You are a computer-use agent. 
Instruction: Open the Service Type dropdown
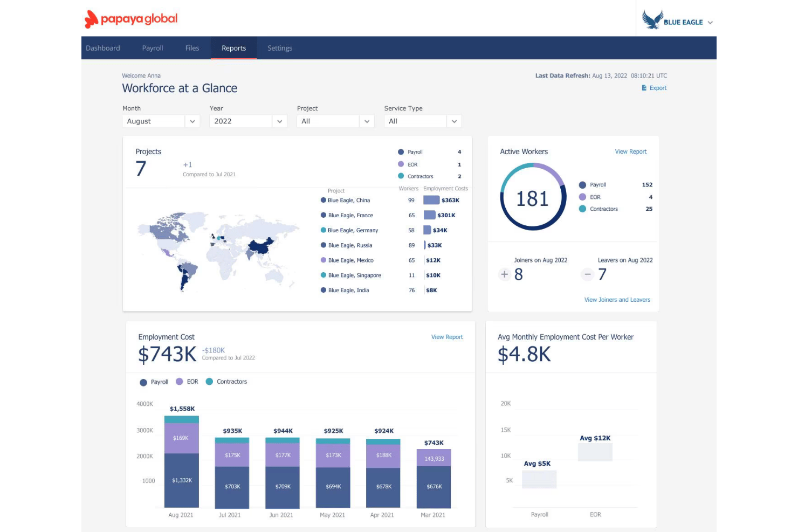pyautogui.click(x=423, y=121)
